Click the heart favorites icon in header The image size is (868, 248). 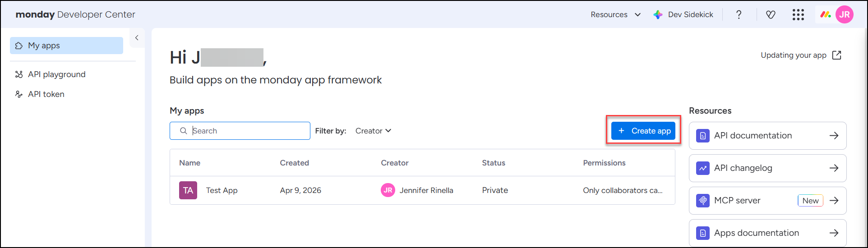[771, 14]
